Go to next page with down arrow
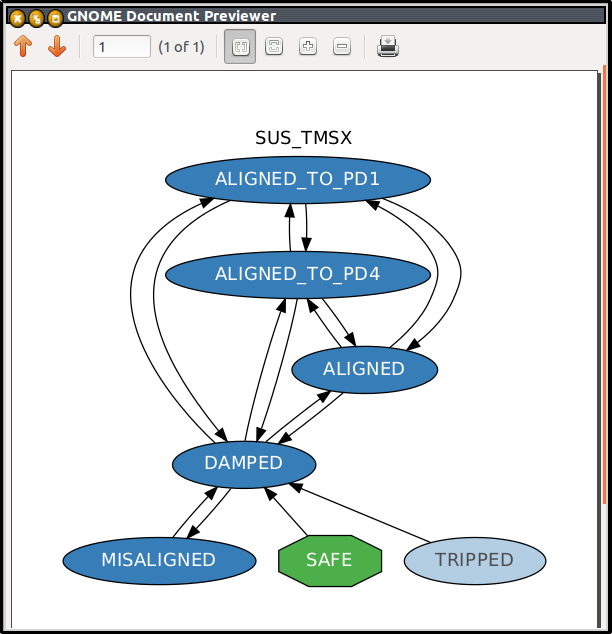The width and height of the screenshot is (612, 634). pyautogui.click(x=57, y=46)
